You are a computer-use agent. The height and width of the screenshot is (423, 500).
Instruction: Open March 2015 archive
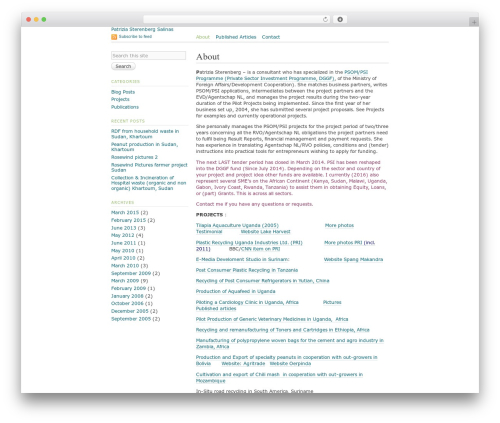(x=125, y=213)
